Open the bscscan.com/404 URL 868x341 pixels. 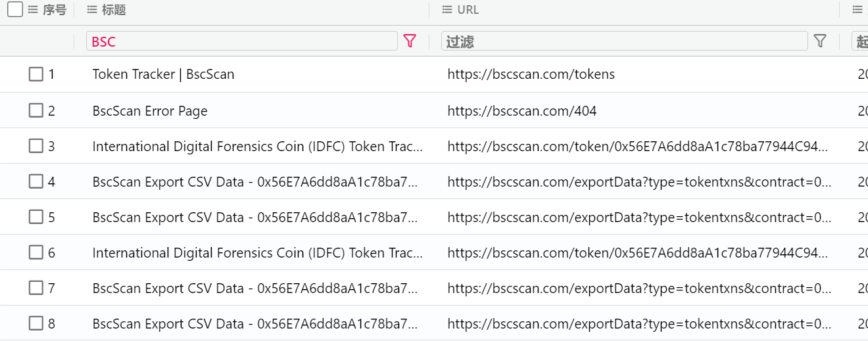[x=521, y=111]
